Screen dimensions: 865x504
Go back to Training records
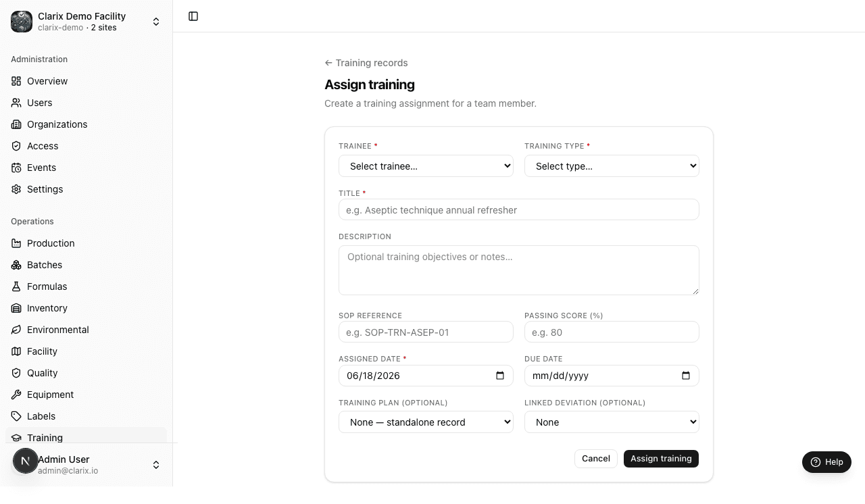click(x=366, y=63)
